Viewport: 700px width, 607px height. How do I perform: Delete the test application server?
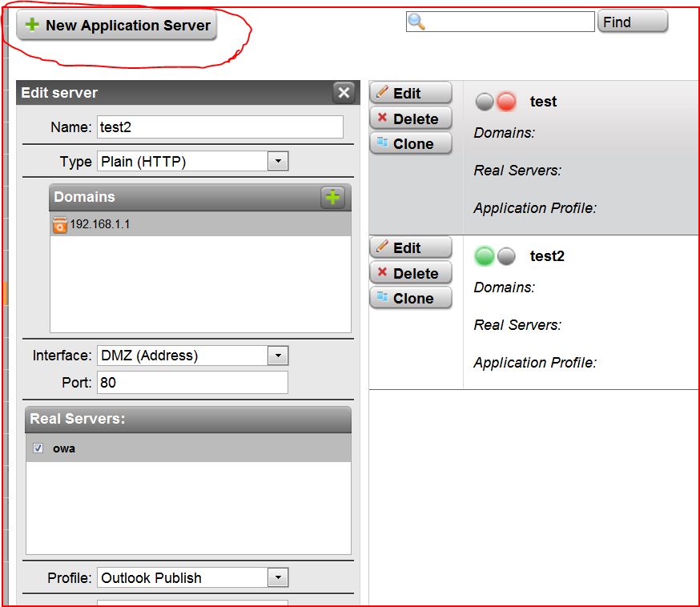410,119
